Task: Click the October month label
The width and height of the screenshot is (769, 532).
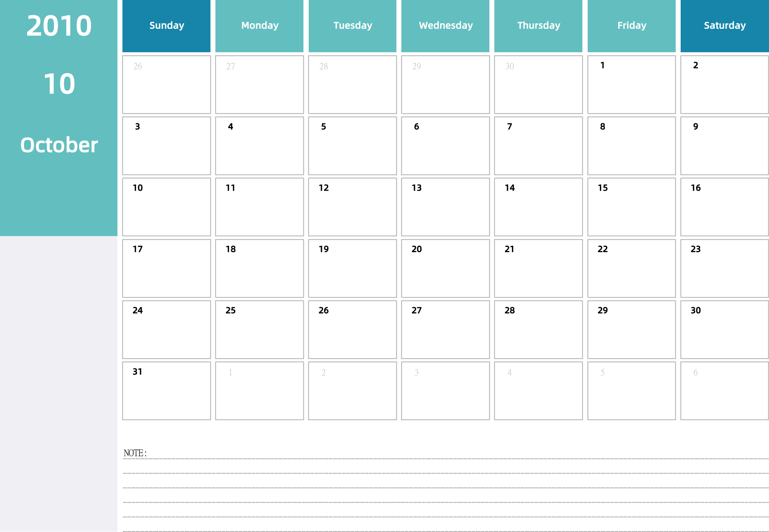Action: pos(60,145)
